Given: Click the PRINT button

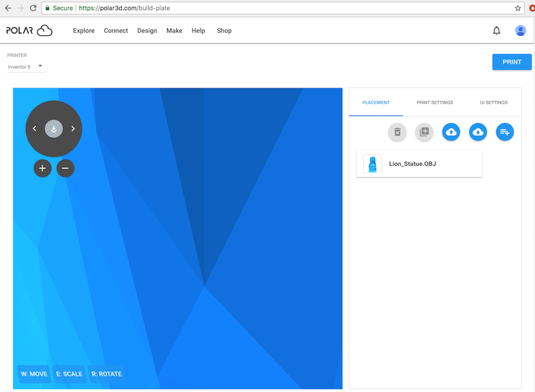Looking at the screenshot, I should pos(512,62).
